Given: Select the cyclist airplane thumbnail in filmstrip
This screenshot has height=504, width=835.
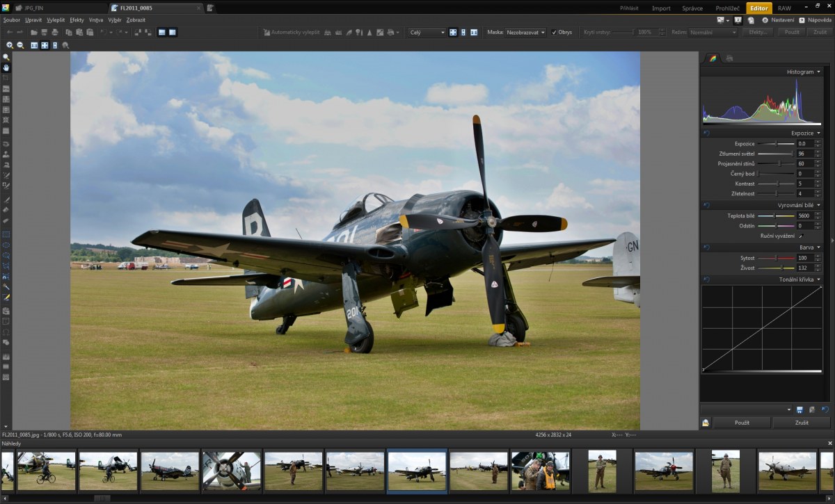Looking at the screenshot, I should (46, 471).
